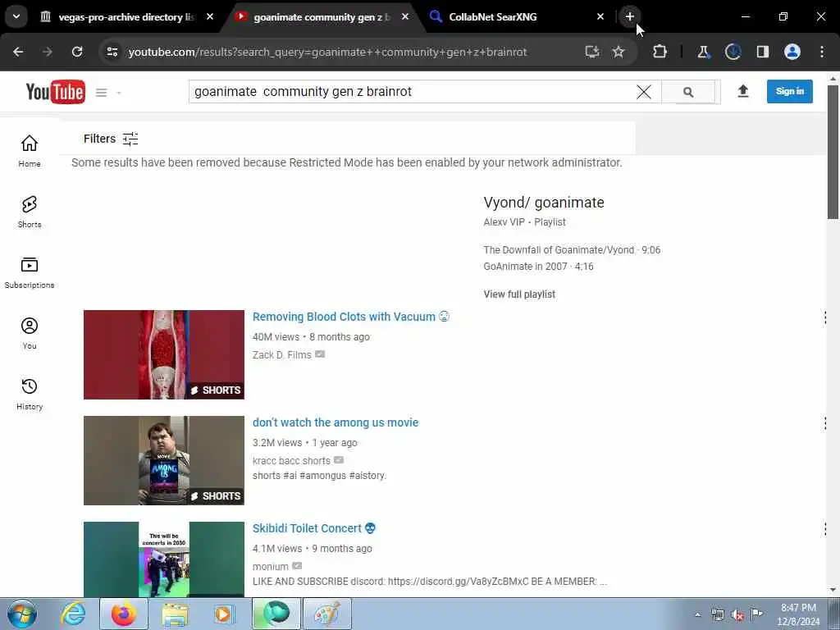Click the Skibidi Toilet Concert thumbnail

tap(164, 559)
